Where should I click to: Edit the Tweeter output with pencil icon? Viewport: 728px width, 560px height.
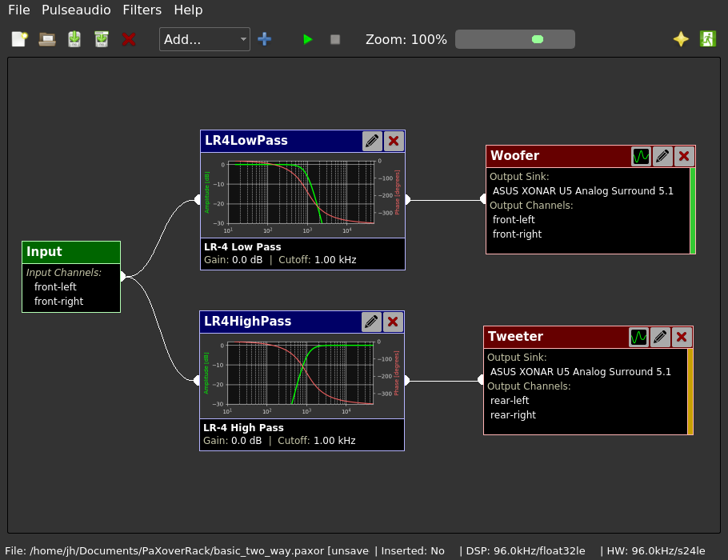[660, 337]
